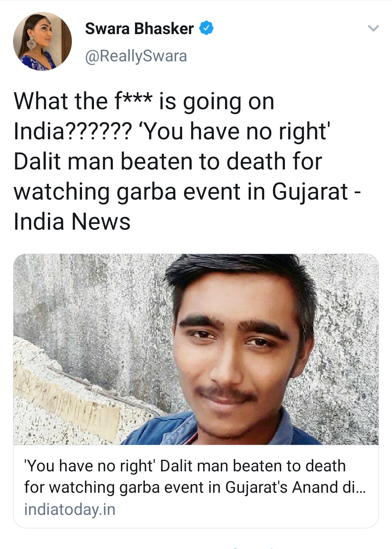392x549 pixels.
Task: Click 'Dalit man beaten to death' in the card title
Action: (253, 466)
